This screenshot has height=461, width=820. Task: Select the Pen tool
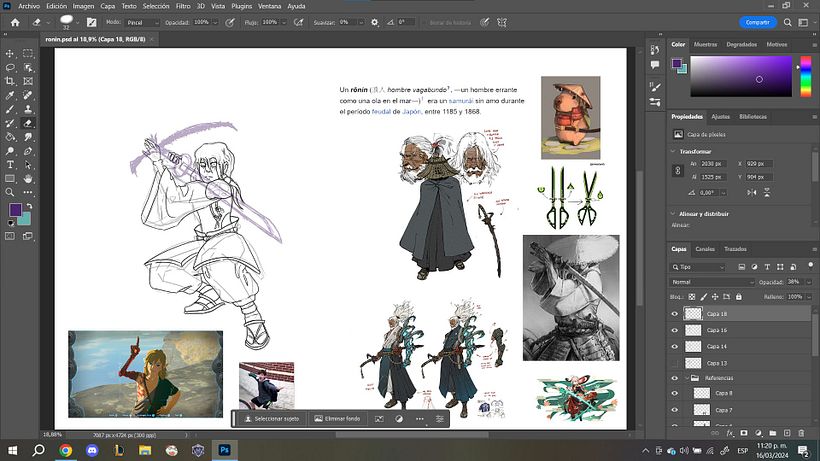pos(28,151)
